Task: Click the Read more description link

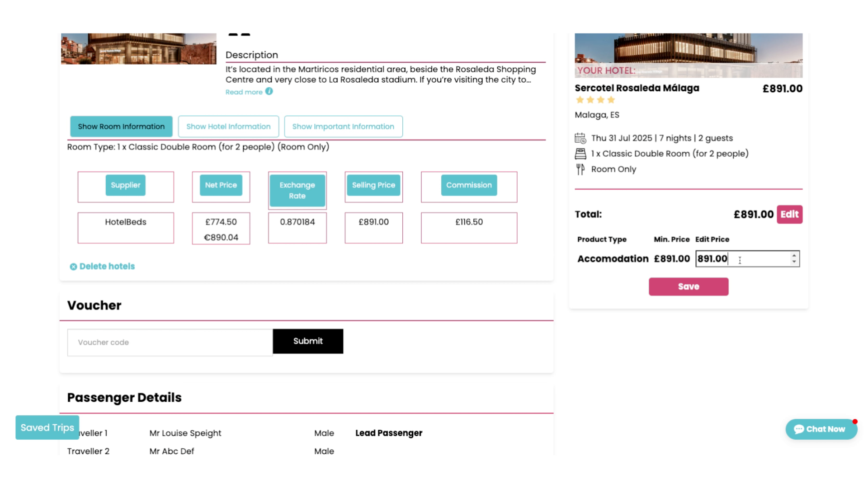Action: [x=244, y=92]
